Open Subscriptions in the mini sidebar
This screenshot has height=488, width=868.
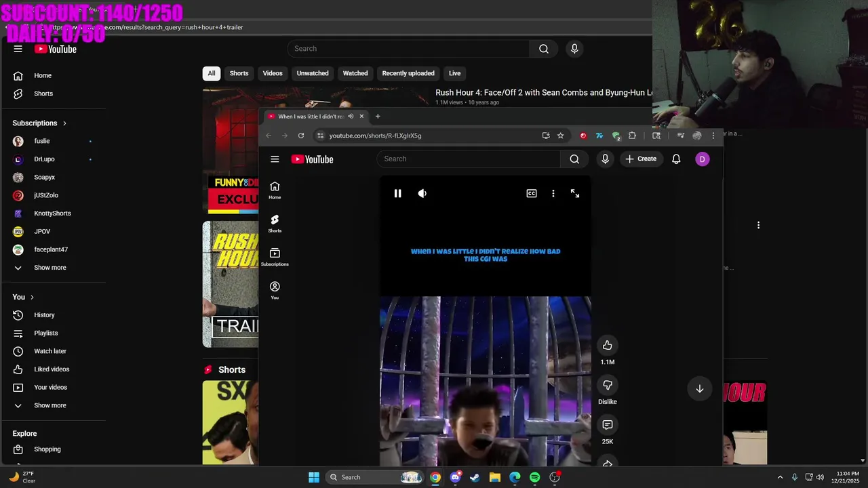pos(275,258)
